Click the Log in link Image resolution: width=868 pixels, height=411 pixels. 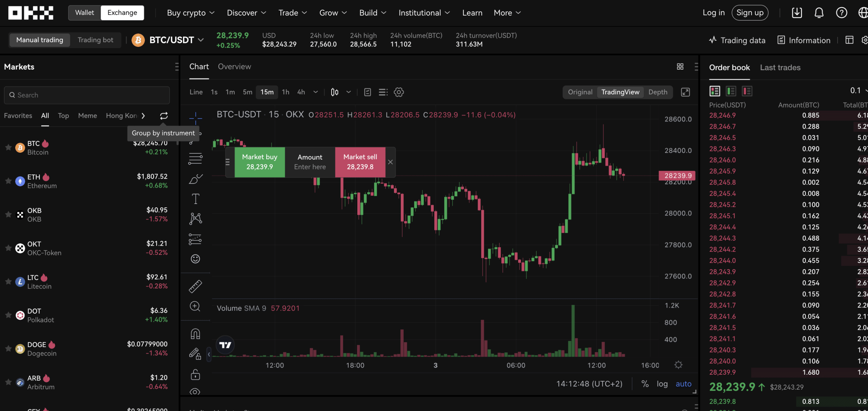713,13
